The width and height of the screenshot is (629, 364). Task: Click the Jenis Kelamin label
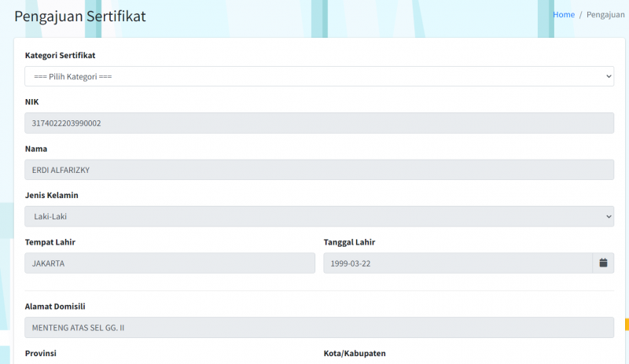tap(52, 195)
